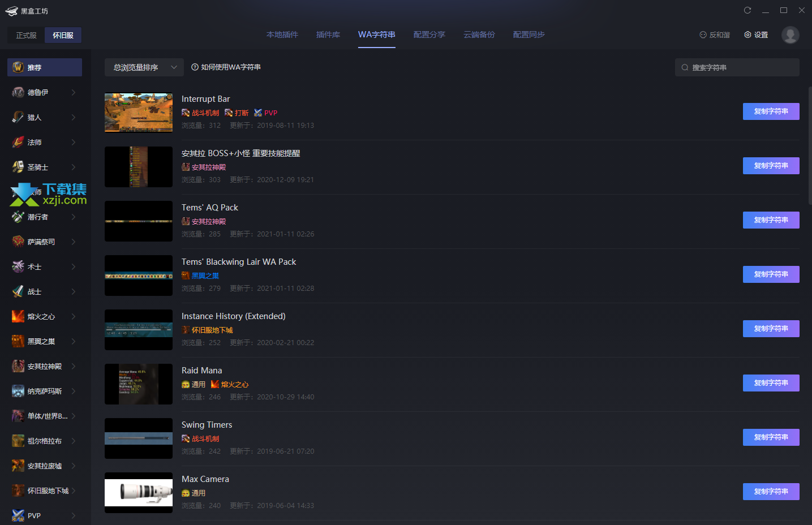This screenshot has height=525, width=812.
Task: Click the 怀旧服地下城 tag under Instance History
Action: 207,330
